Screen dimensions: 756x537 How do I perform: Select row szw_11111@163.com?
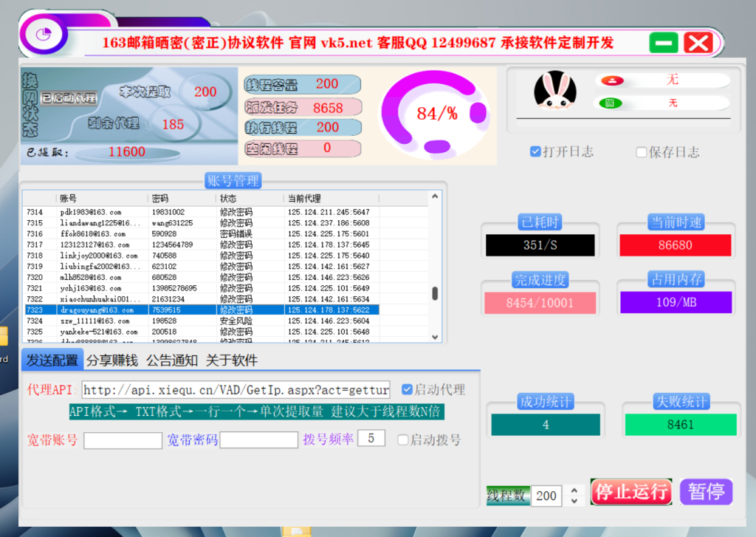[202, 321]
